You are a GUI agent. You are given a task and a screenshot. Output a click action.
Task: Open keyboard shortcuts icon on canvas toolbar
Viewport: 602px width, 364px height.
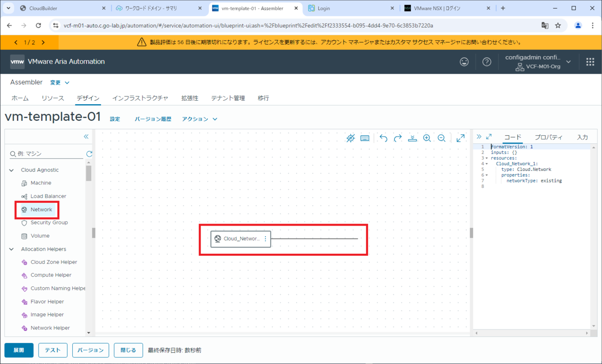pyautogui.click(x=365, y=138)
